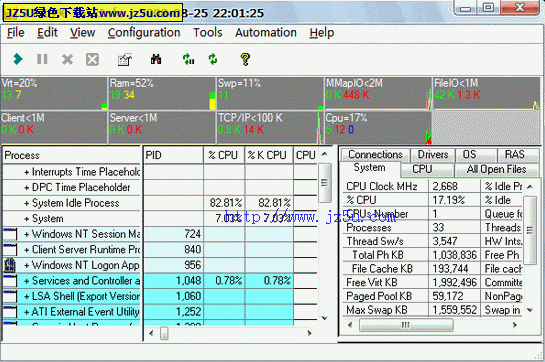Open the Tools menu

(208, 33)
